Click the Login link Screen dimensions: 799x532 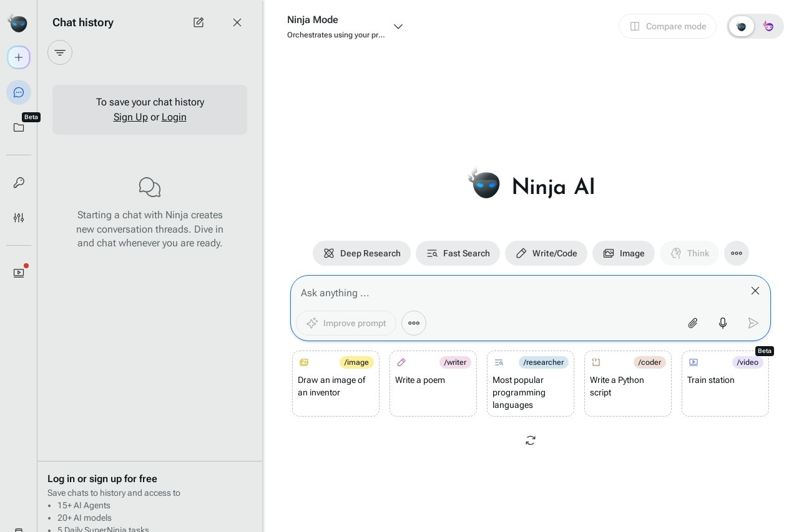[x=174, y=117]
